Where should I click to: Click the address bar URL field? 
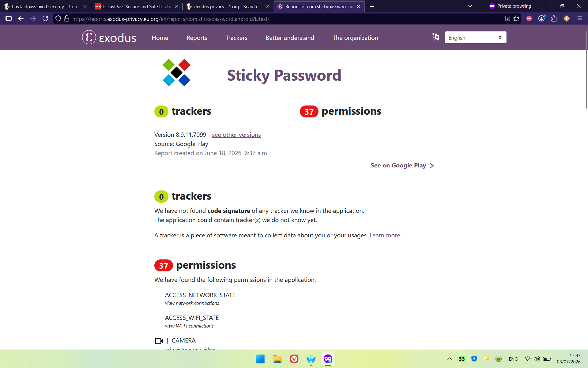point(287,19)
